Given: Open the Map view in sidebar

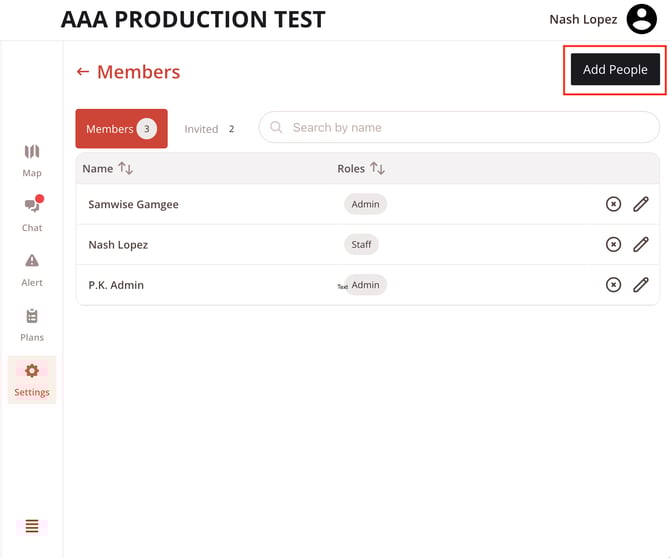Looking at the screenshot, I should 32,159.
